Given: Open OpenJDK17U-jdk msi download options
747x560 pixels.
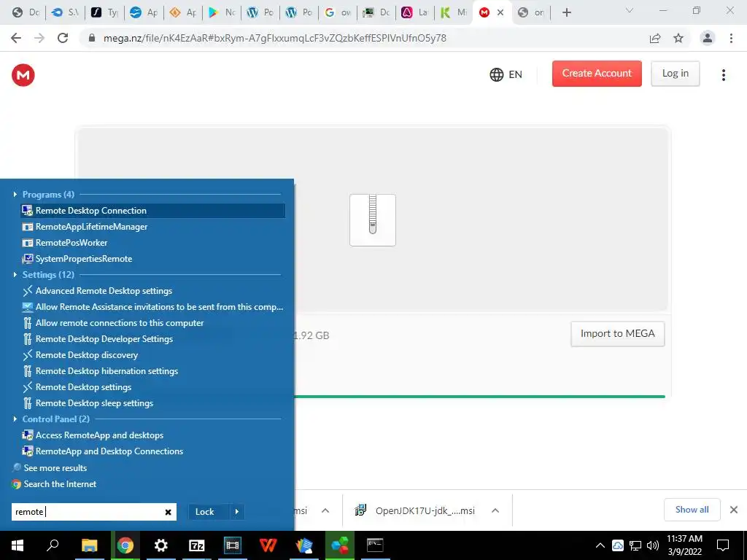Looking at the screenshot, I should (495, 510).
